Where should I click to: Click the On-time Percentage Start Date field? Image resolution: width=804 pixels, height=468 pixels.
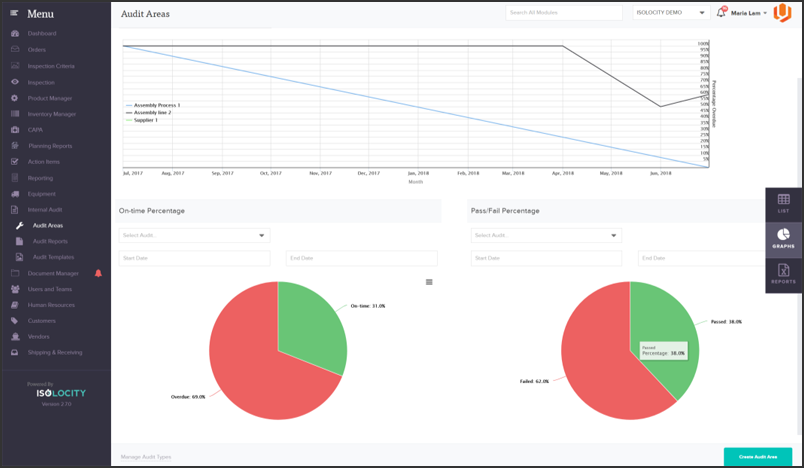(194, 258)
